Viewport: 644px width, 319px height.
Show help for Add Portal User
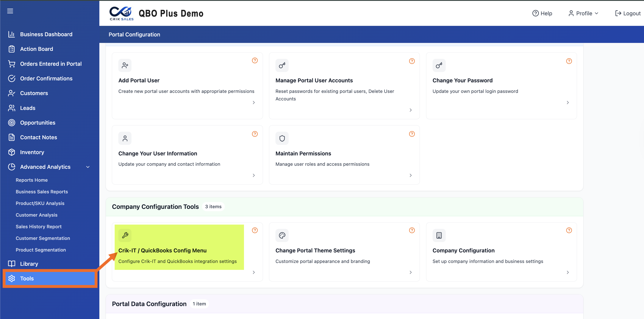pos(255,61)
